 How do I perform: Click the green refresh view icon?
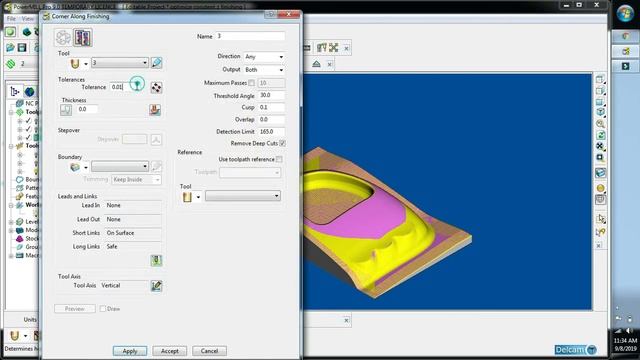tap(600, 135)
